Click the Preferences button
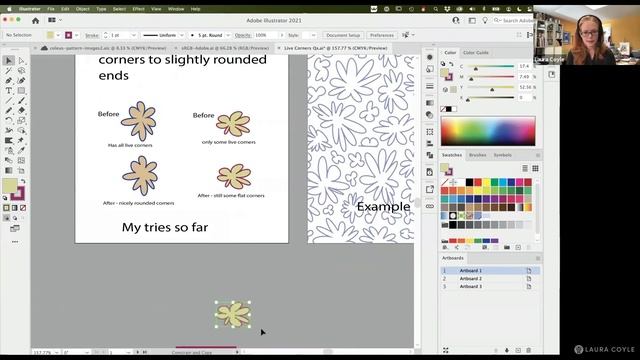 [382, 35]
